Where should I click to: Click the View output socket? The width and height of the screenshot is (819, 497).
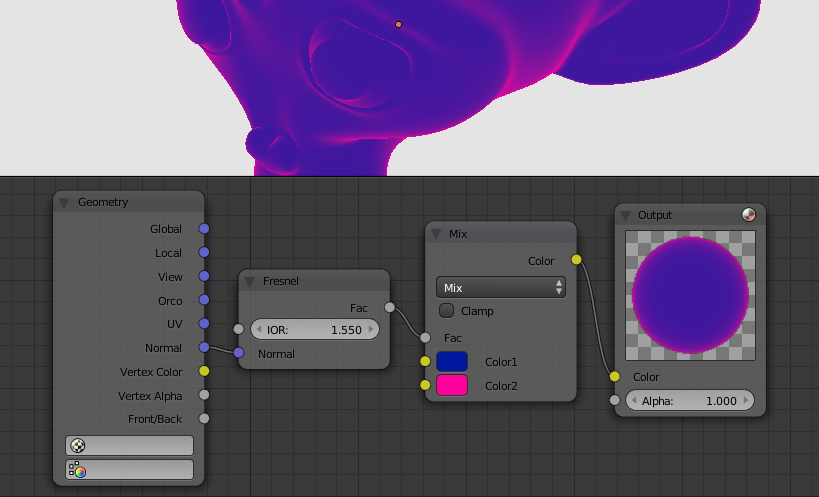(x=204, y=276)
